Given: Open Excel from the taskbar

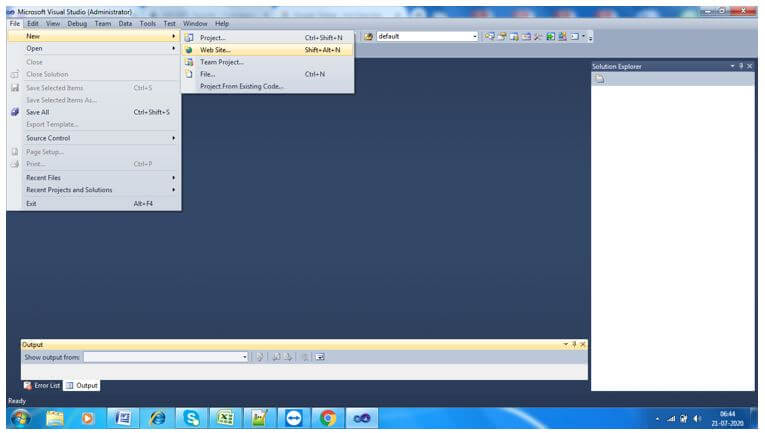Looking at the screenshot, I should point(225,418).
